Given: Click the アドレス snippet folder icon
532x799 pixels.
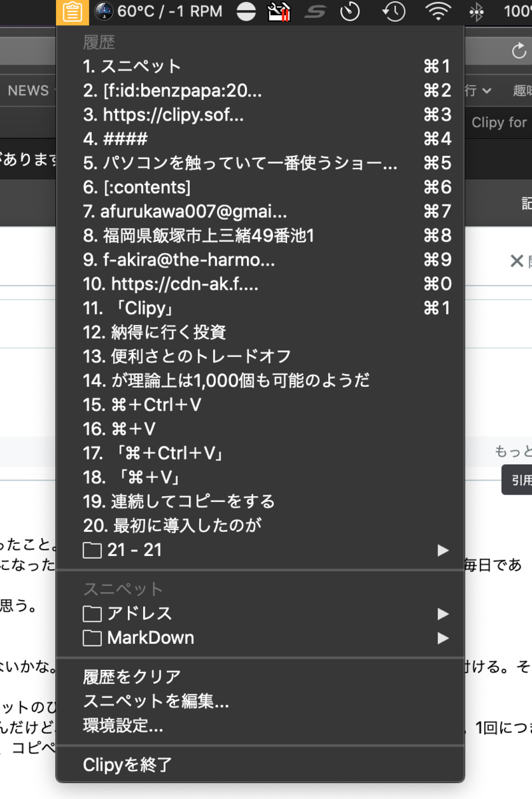Looking at the screenshot, I should tap(93, 614).
